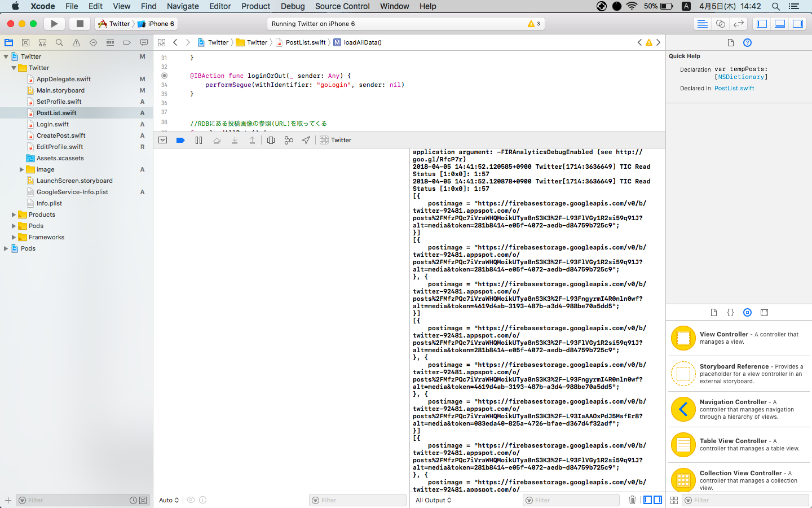Viewport: 812px width, 508px height.
Task: Select loadAllData() in the jump bar
Action: (363, 42)
